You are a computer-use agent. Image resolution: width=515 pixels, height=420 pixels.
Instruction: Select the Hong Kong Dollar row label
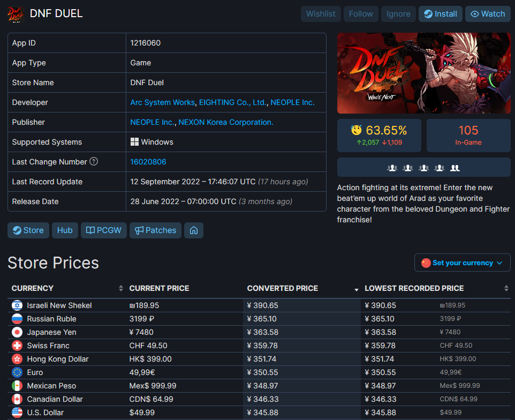pyautogui.click(x=58, y=359)
